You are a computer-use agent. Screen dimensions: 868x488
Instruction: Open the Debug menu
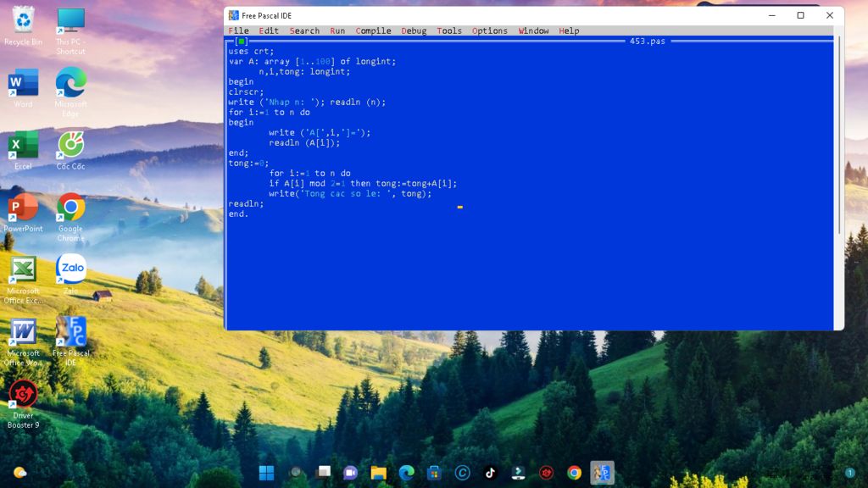414,31
